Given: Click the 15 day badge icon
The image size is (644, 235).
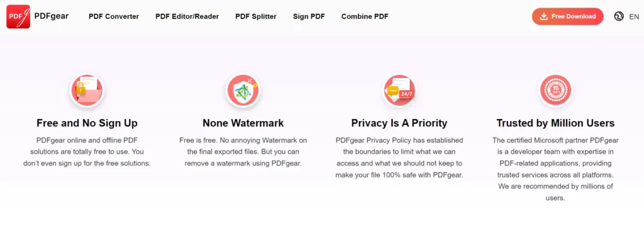Looking at the screenshot, I should click(x=555, y=91).
